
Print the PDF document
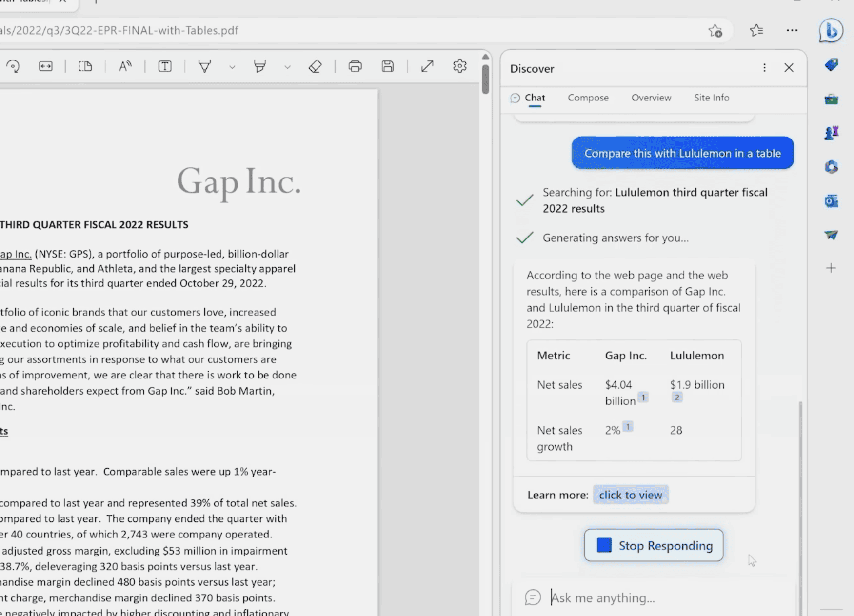tap(355, 66)
